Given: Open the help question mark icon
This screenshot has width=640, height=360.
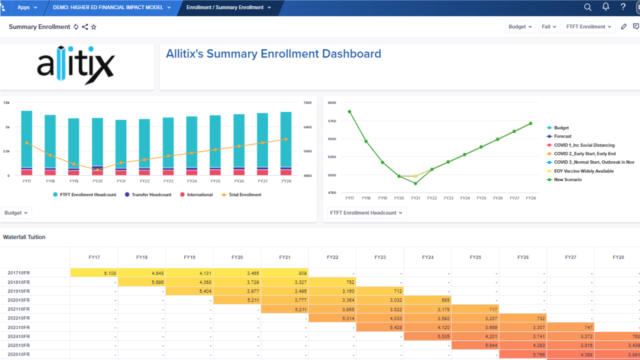Looking at the screenshot, I should [x=623, y=7].
